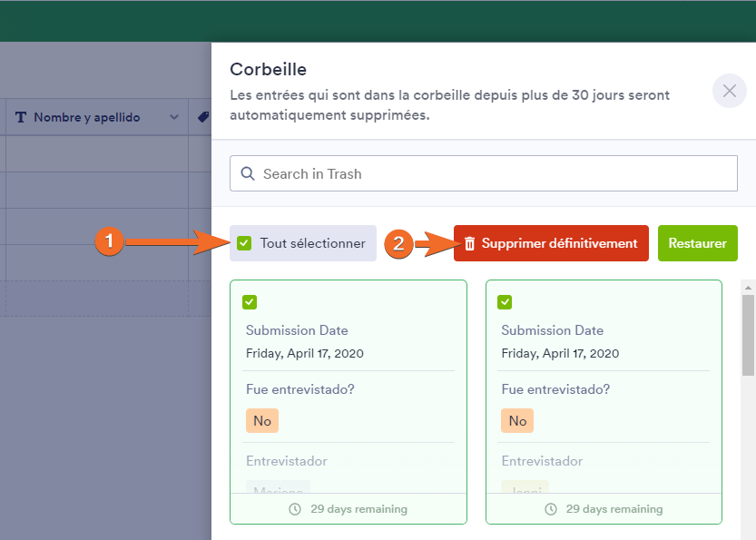Click the green Restaurer button
756x540 pixels.
[698, 243]
